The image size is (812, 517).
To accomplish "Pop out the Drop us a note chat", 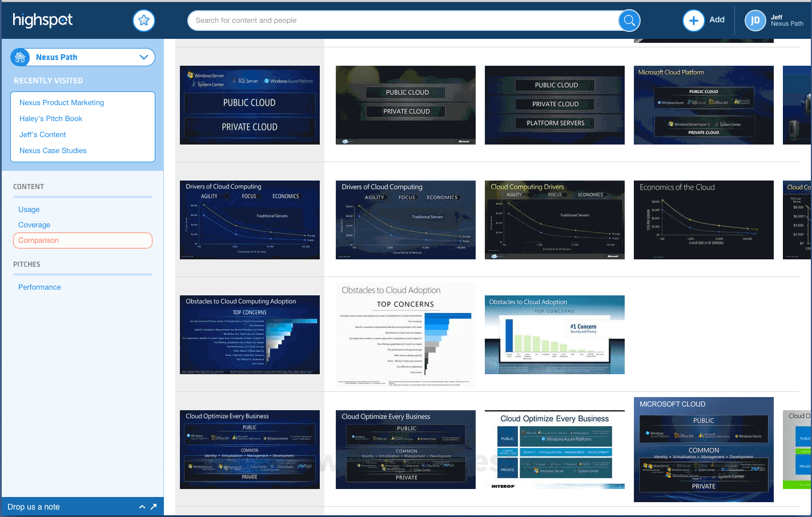I will [x=153, y=507].
